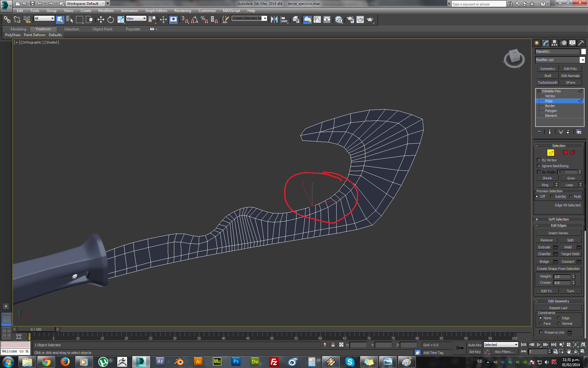This screenshot has width=588, height=368.
Task: Switch to the Modeling ribbon tab
Action: (18, 29)
